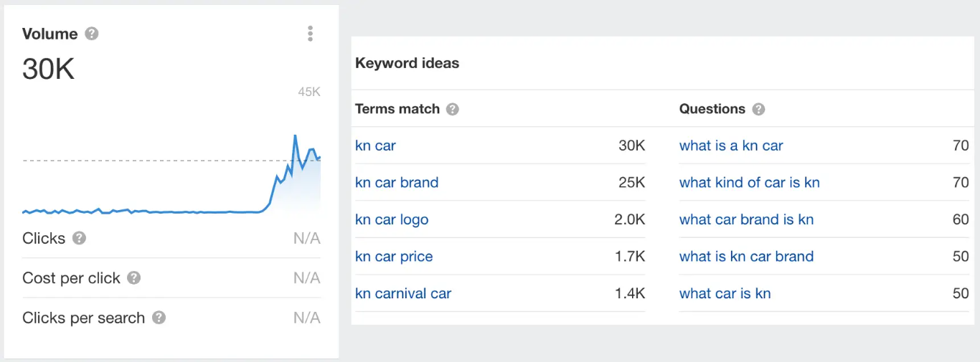This screenshot has height=362, width=980.
Task: Select 'what car brand is kn' question
Action: tap(746, 220)
